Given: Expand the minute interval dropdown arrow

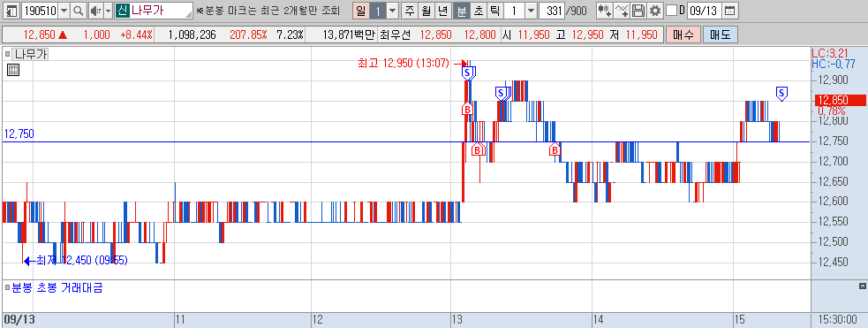Looking at the screenshot, I should [x=531, y=10].
